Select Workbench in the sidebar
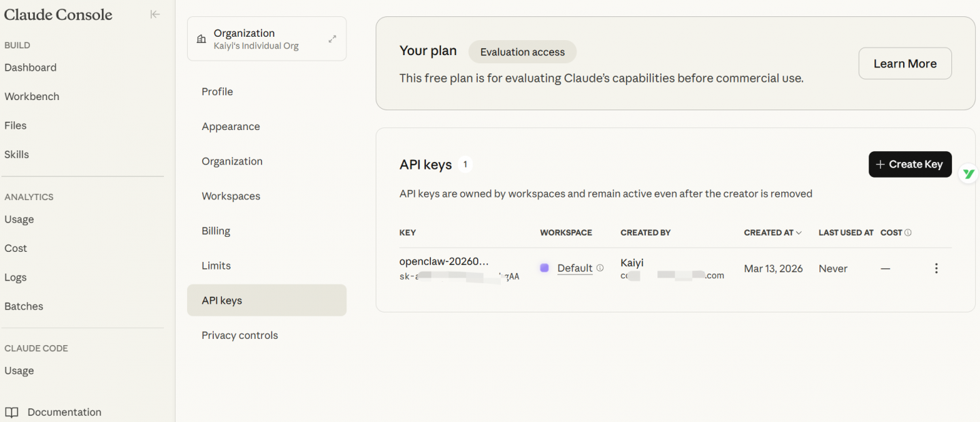980x422 pixels. click(x=32, y=97)
